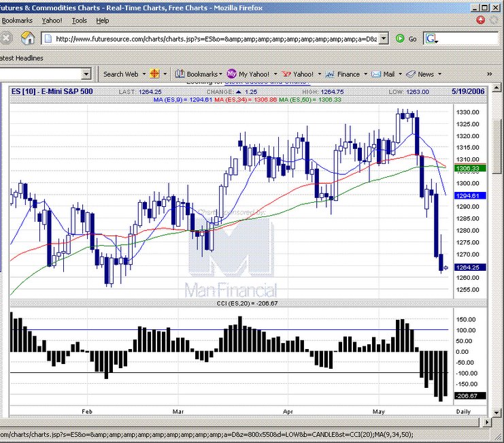Click the 1330.00 price axis label
This screenshot has height=443, width=504.
(x=468, y=112)
